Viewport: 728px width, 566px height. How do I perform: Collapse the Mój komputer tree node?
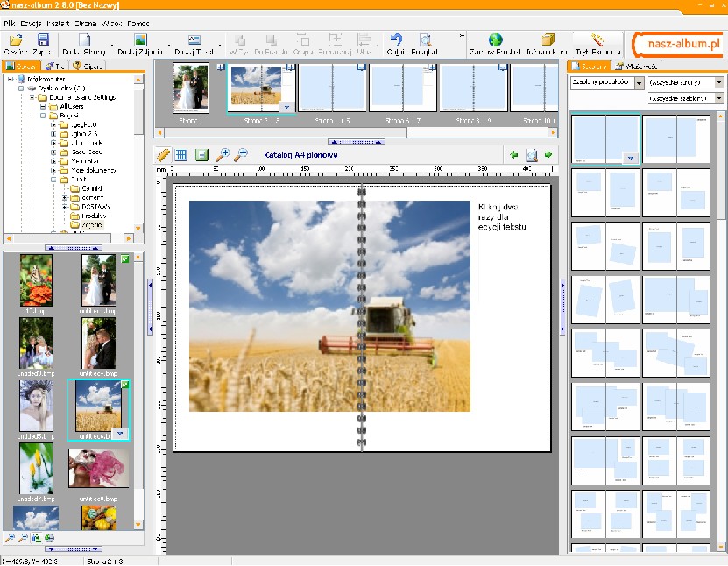tap(11, 80)
